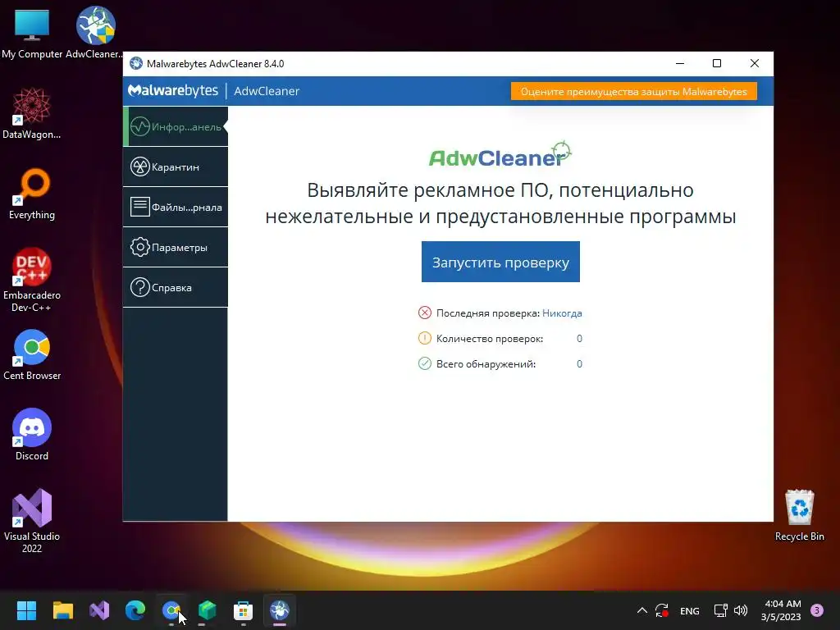
Task: Click the Количество проверок value 0
Action: [x=579, y=339]
